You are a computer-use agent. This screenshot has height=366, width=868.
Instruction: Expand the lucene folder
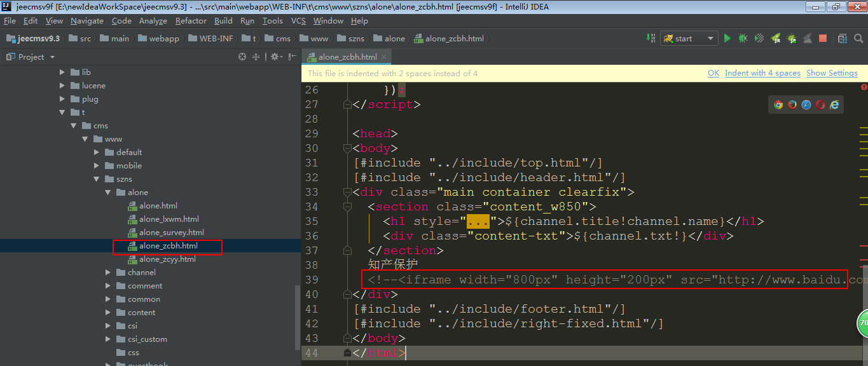62,86
